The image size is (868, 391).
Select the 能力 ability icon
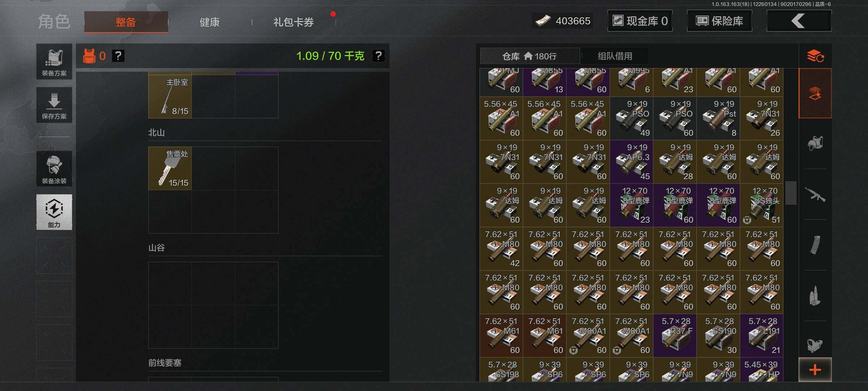pos(54,212)
